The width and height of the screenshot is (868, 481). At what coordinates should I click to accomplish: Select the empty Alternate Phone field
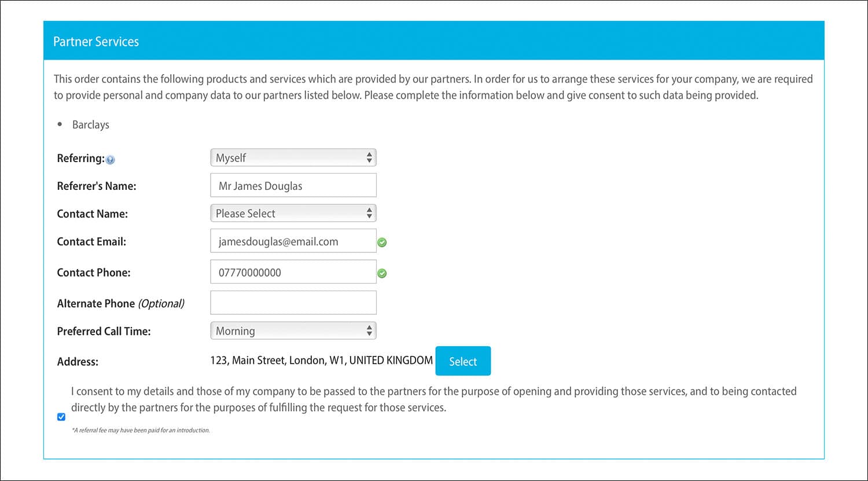pyautogui.click(x=293, y=303)
